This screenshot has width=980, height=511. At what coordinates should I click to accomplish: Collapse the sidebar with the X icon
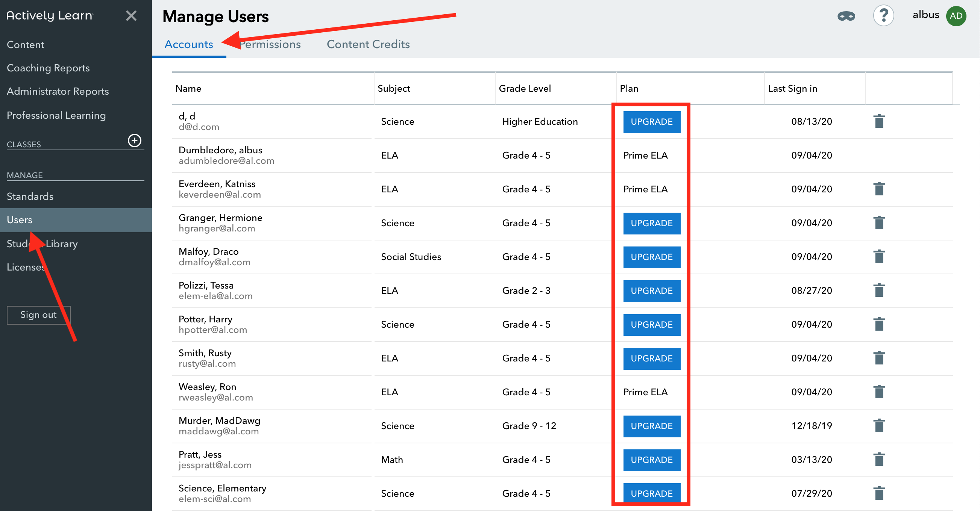[131, 15]
